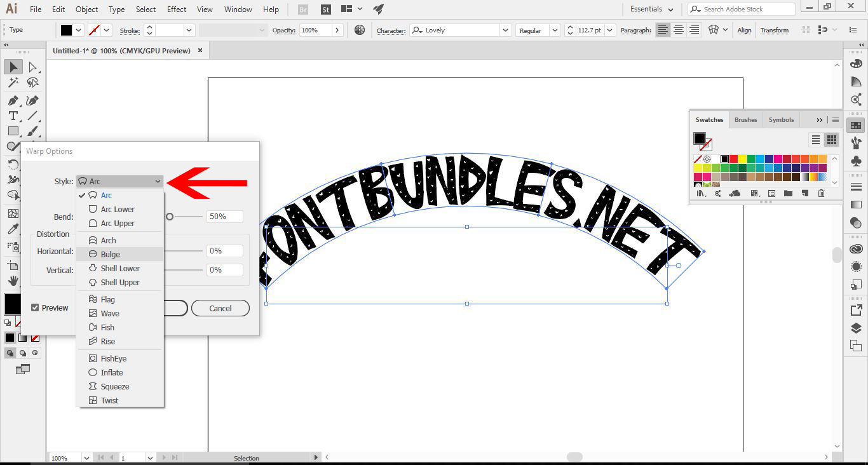Screen dimensions: 868x465
Task: Select the Eyedropper tool
Action: tap(13, 229)
